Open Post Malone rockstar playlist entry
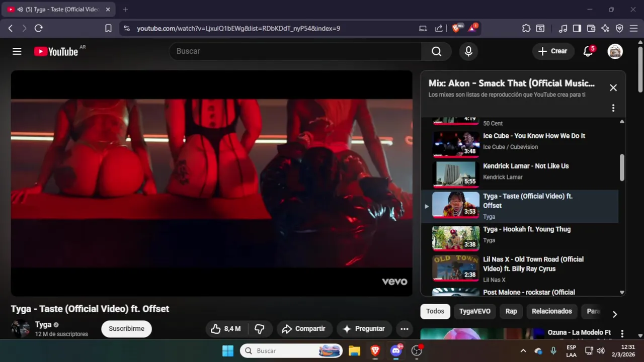The image size is (644, 362). pos(520,291)
